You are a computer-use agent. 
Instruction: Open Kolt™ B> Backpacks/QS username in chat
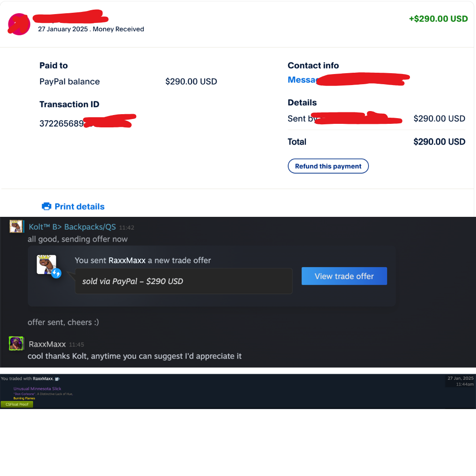click(72, 227)
